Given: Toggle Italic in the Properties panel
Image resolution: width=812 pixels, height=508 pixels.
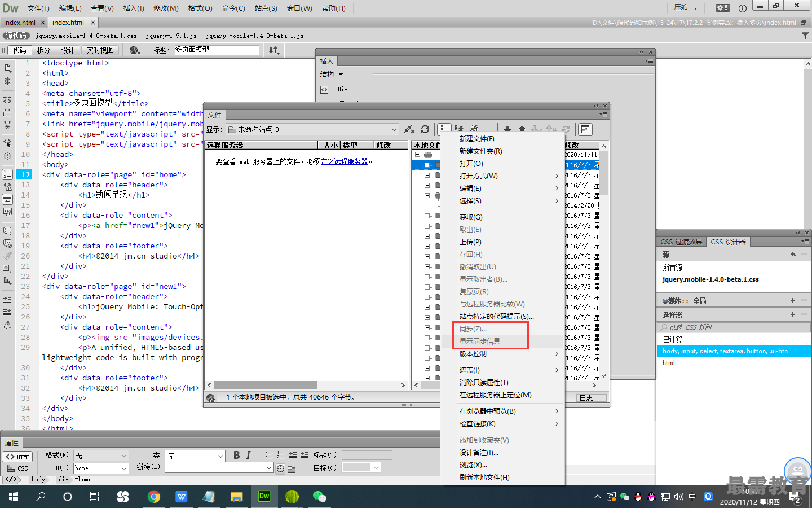Looking at the screenshot, I should (248, 455).
